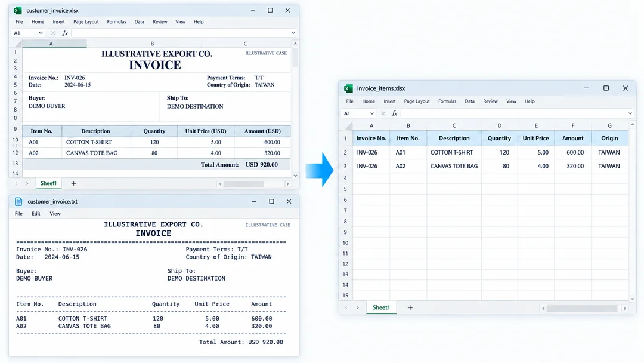Click DEMO DESTINATION text in customer_invoice.xlsx
The height and width of the screenshot is (363, 644).
pos(195,106)
